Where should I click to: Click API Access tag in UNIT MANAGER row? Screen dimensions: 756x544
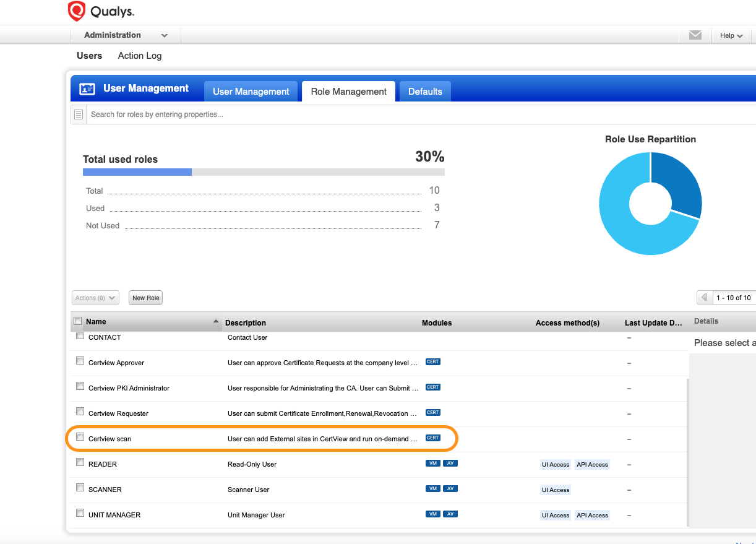[x=592, y=516]
